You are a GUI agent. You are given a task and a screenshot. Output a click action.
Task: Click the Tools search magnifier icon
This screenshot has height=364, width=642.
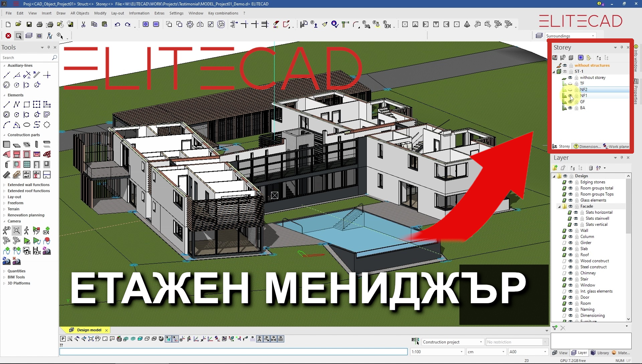pos(54,58)
